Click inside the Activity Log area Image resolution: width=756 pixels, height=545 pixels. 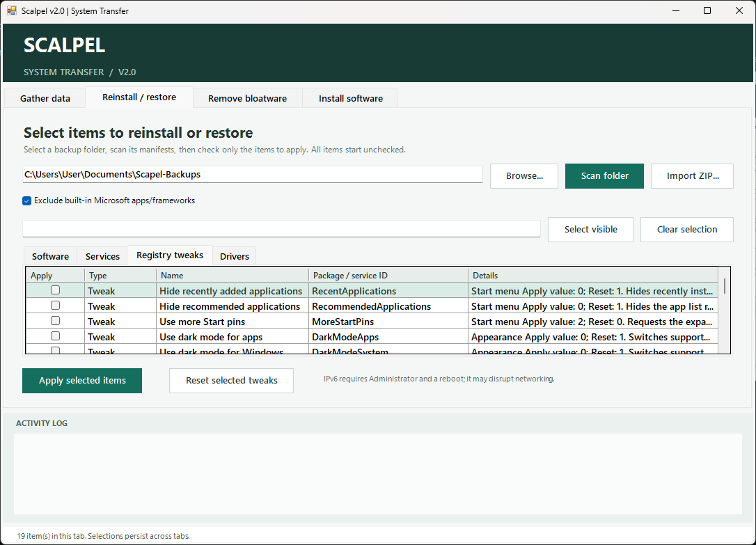[377, 474]
